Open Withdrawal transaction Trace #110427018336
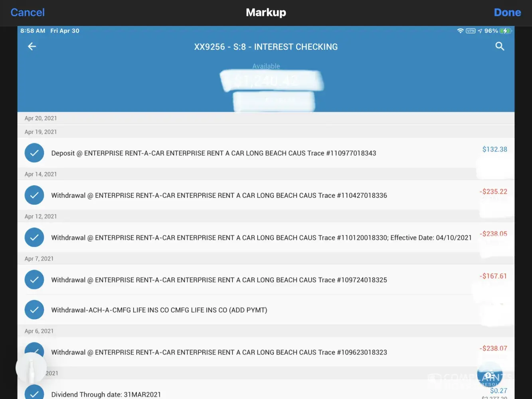This screenshot has height=399, width=532. (266, 195)
